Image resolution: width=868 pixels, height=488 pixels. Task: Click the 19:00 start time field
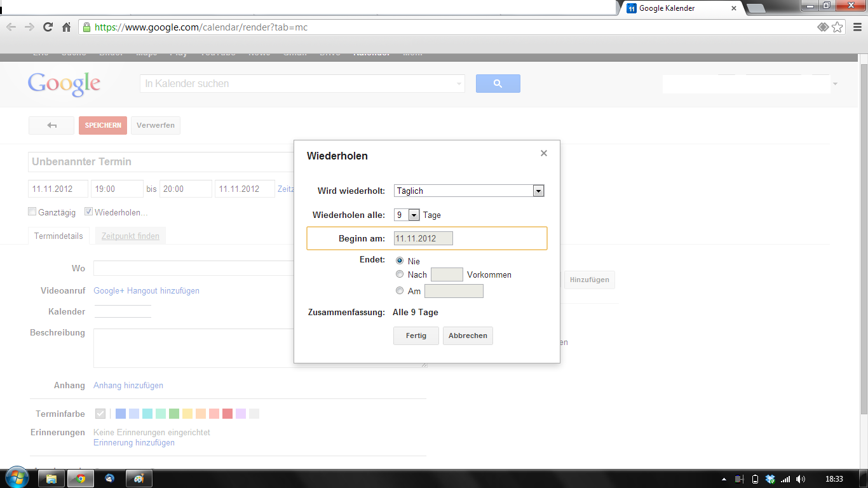click(x=117, y=189)
